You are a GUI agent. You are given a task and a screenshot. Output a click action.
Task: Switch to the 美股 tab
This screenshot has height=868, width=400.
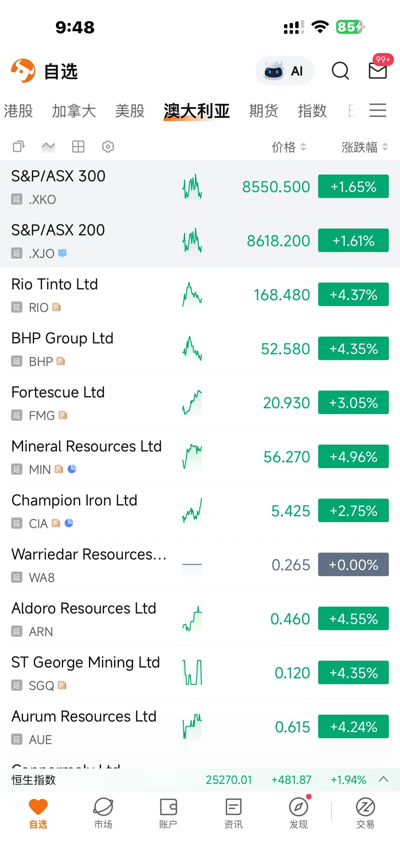(130, 111)
